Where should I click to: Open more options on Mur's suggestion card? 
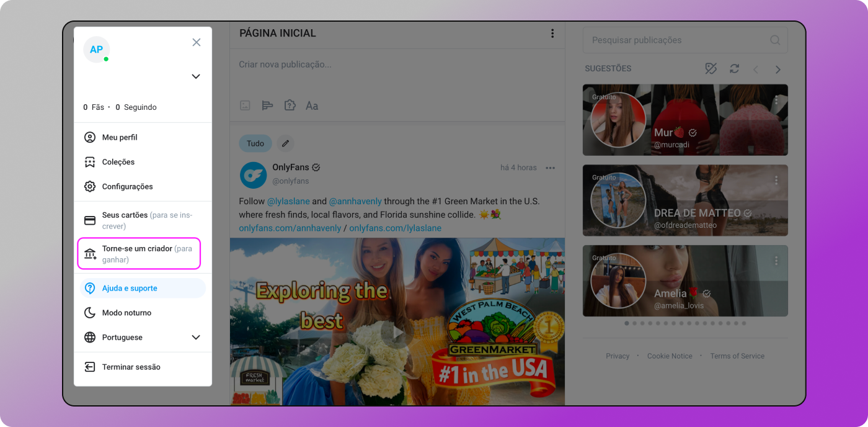776,99
